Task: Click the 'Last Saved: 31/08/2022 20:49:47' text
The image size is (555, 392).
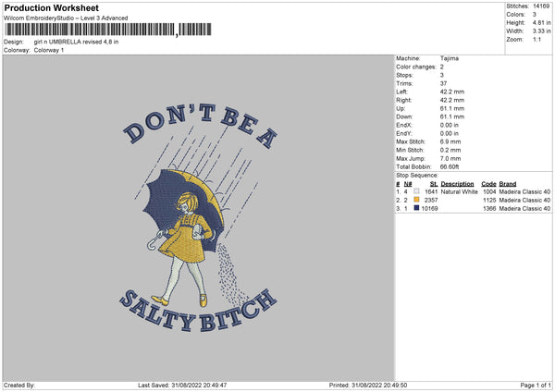Action: (x=182, y=385)
